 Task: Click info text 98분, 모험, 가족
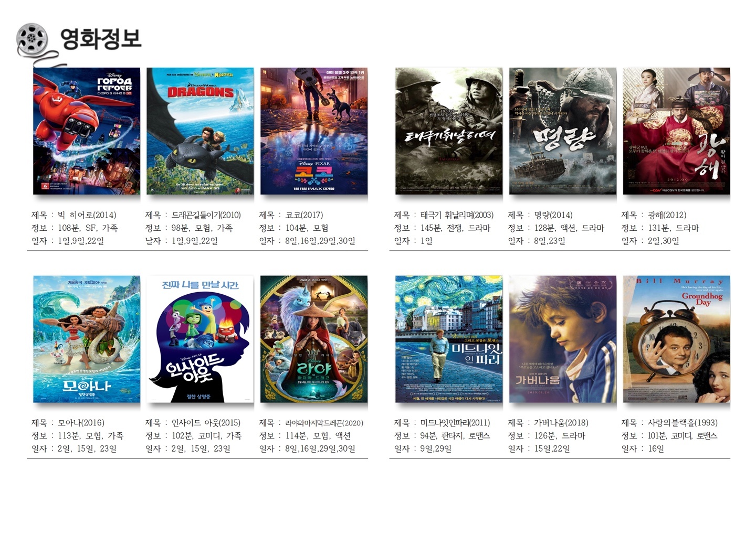(x=202, y=228)
